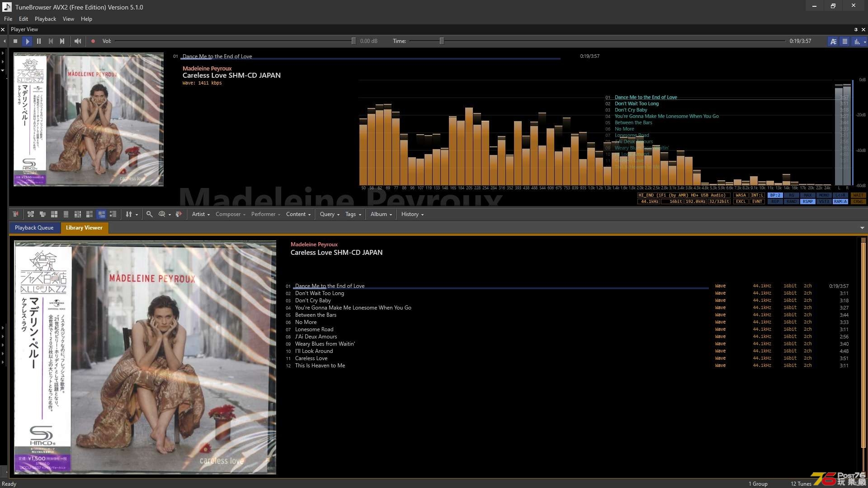Image resolution: width=868 pixels, height=488 pixels.
Task: Expand the Album dropdown
Action: click(381, 214)
